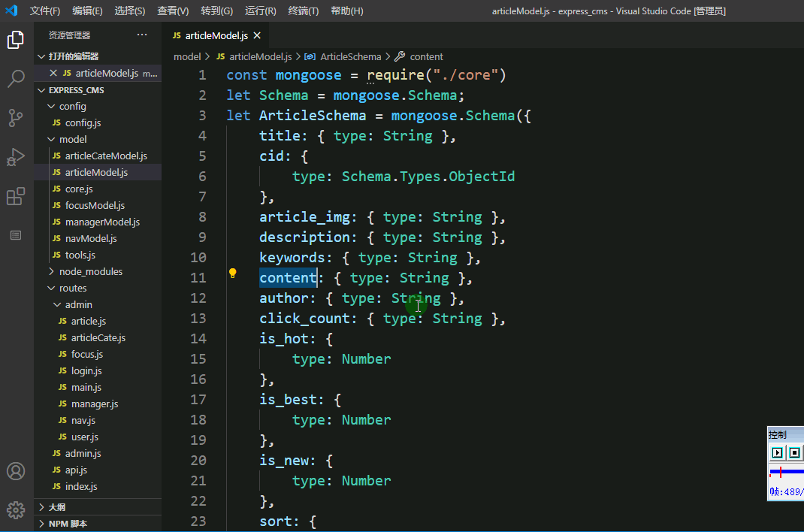Viewport: 804px width, 532px height.
Task: Open focusModel.js file
Action: (x=98, y=206)
